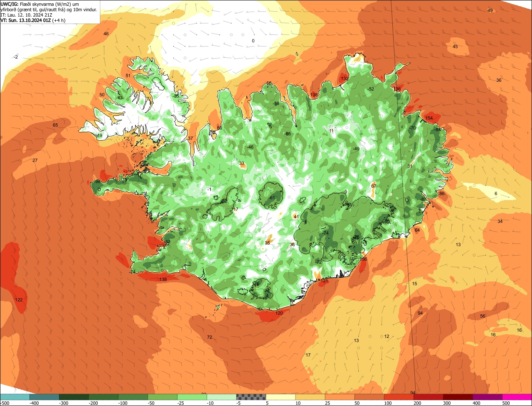Screen dimensions: 532x406
Task: Click the value '19' in the western Westfjords
Action: coord(99,136)
